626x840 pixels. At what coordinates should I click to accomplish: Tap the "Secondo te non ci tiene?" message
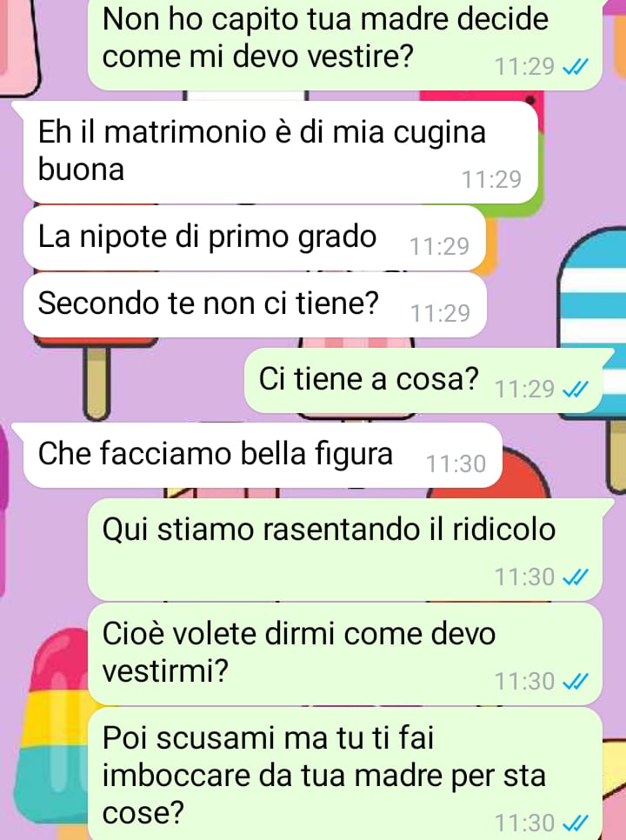pos(255,305)
